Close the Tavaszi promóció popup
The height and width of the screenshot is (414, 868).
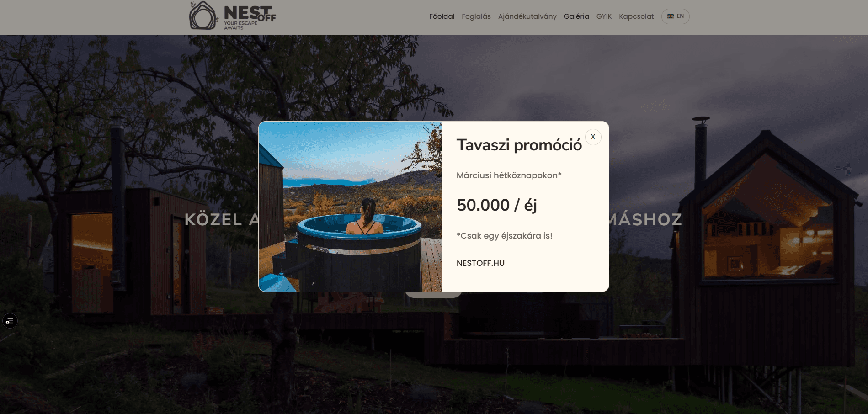click(593, 137)
